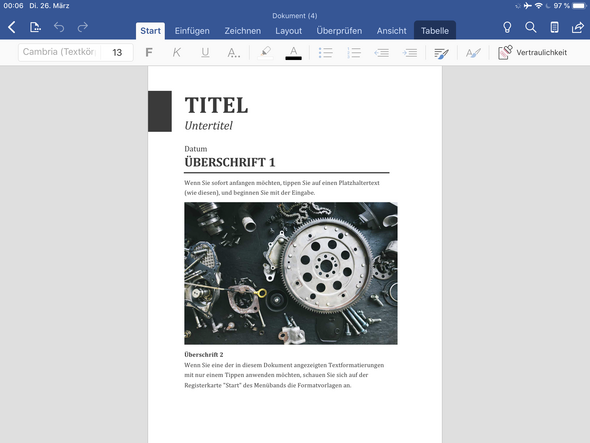Go back with the left arrow
590x443 pixels.
12,27
